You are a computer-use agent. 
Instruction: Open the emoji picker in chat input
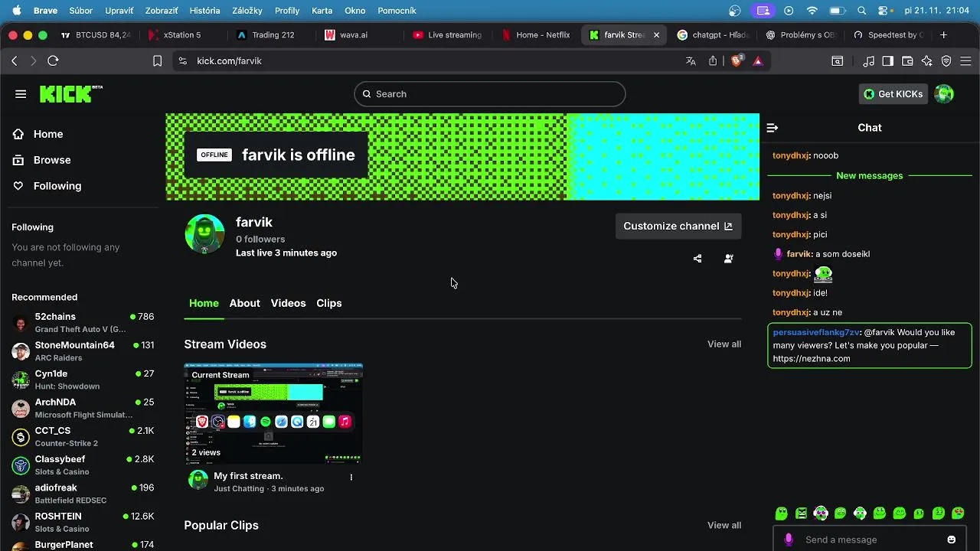[952, 540]
